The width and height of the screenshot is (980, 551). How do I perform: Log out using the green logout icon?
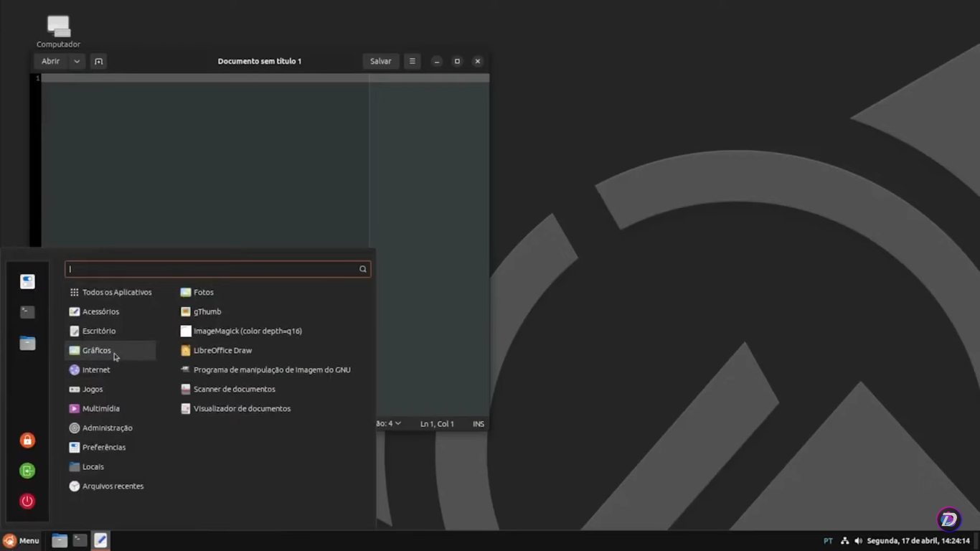pos(27,471)
